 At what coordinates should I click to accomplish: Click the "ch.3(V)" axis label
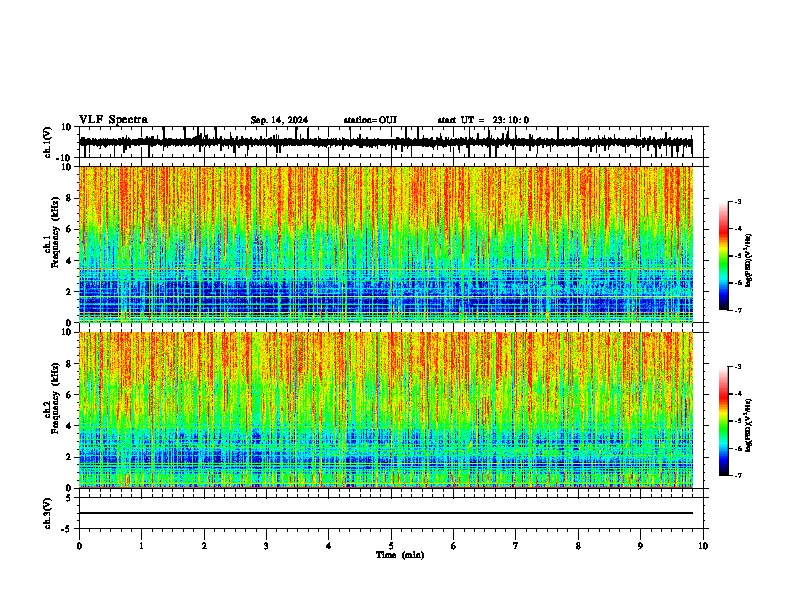(x=48, y=513)
